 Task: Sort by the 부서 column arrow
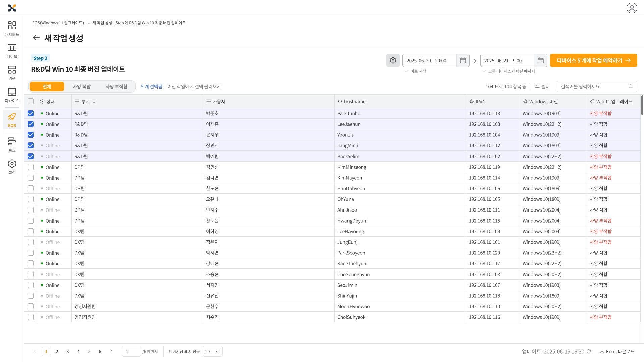[94, 101]
